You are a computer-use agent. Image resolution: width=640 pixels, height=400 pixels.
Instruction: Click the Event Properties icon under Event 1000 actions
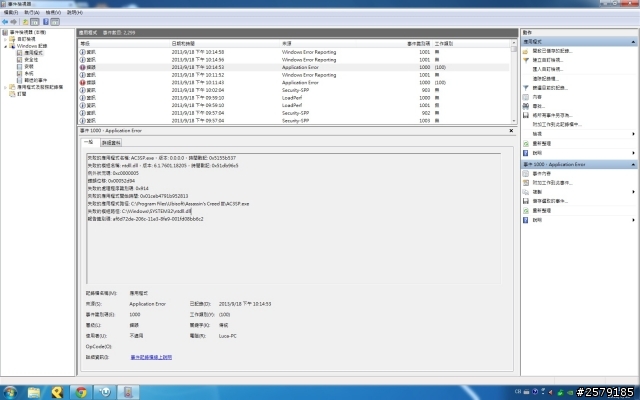click(526, 173)
